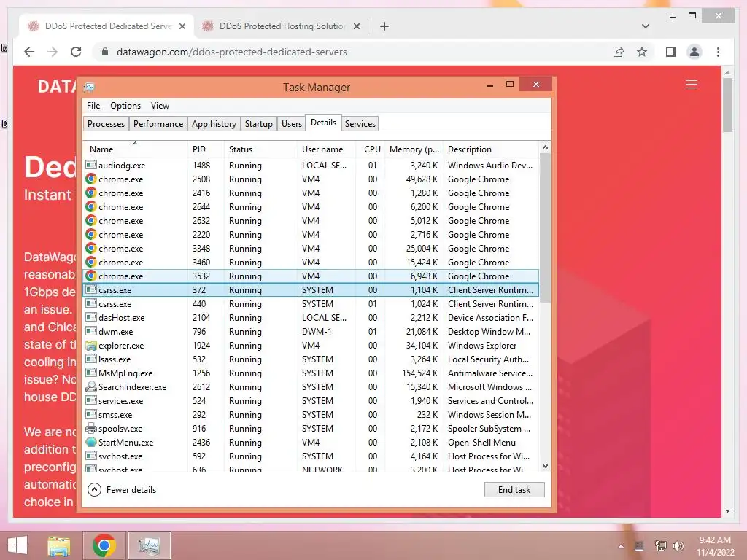Open DataWagon hamburger menu

[692, 85]
